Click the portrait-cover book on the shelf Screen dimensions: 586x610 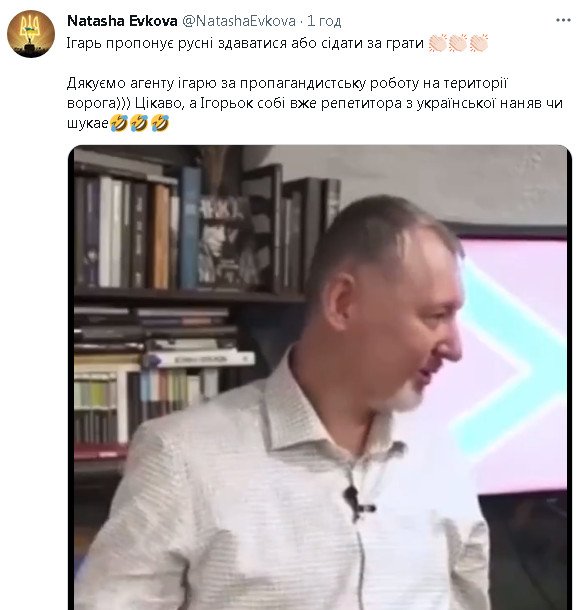[x=225, y=243]
